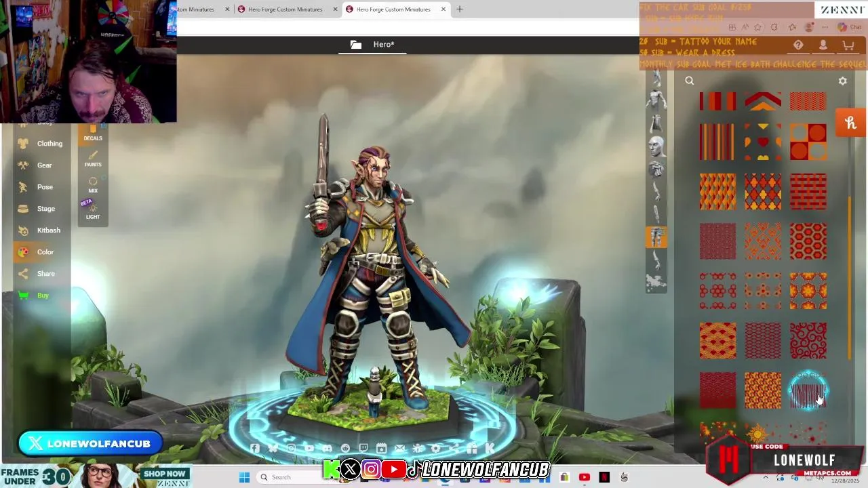Image resolution: width=868 pixels, height=488 pixels.
Task: Select the glowing highlighted decal swatch
Action: click(808, 390)
